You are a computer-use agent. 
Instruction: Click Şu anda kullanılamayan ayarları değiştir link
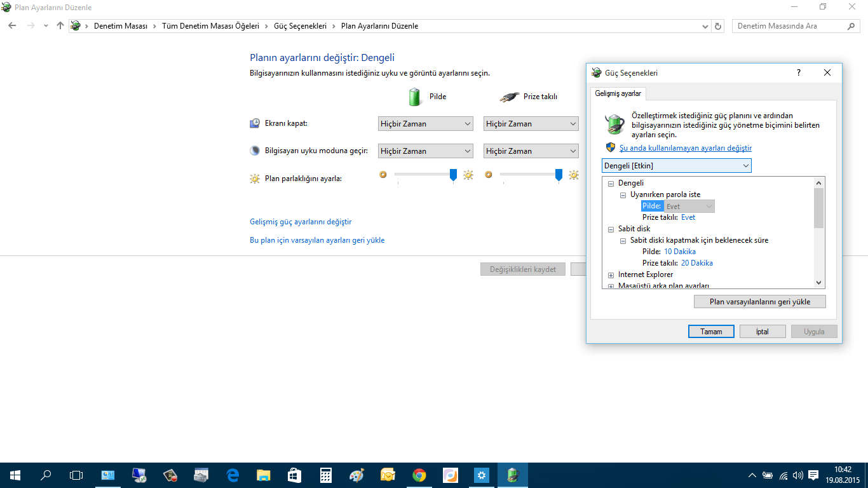686,148
